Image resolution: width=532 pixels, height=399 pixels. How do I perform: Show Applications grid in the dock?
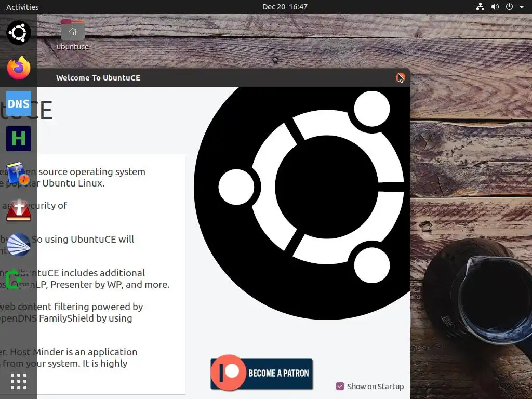19,381
